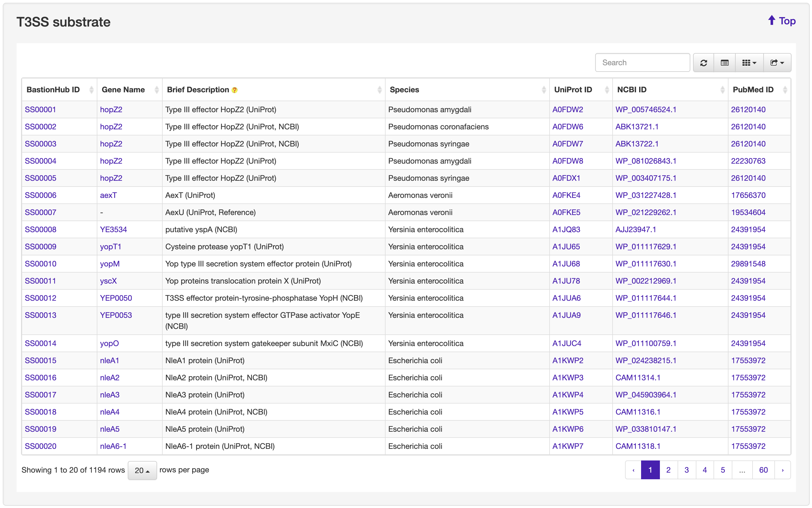The width and height of the screenshot is (812, 508).
Task: Go to page 2 of results
Action: tap(668, 470)
